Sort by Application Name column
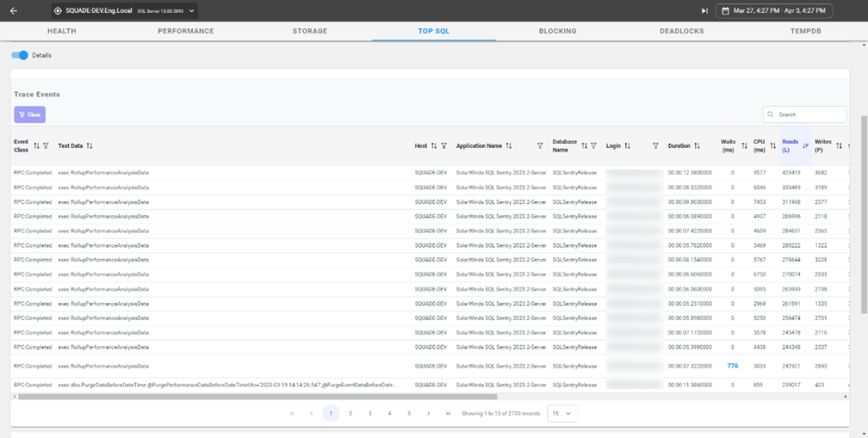The width and height of the screenshot is (868, 438). tap(509, 145)
